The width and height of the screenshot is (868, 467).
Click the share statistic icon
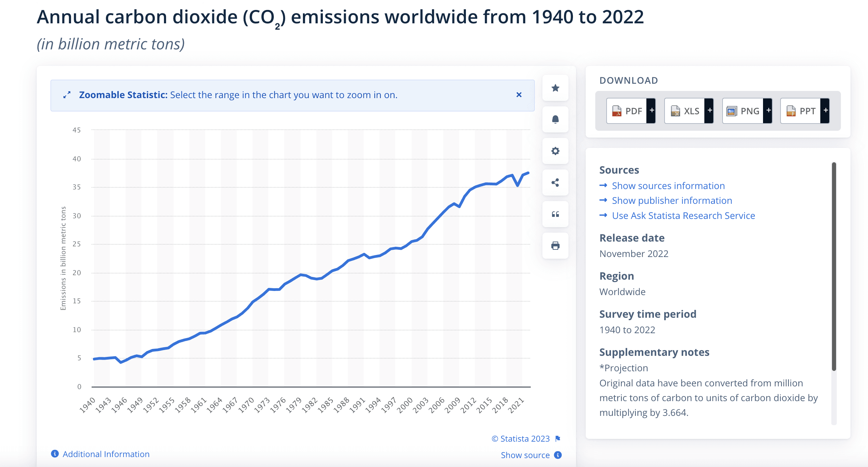coord(555,183)
